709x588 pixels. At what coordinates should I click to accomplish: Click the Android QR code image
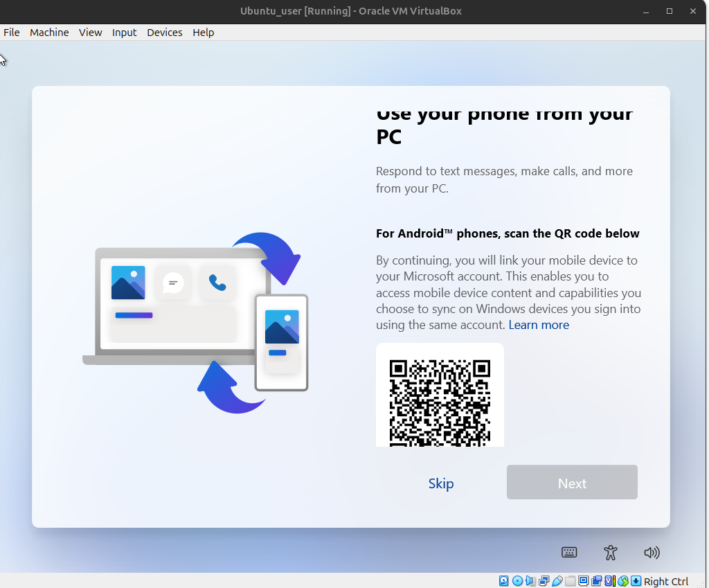[440, 395]
